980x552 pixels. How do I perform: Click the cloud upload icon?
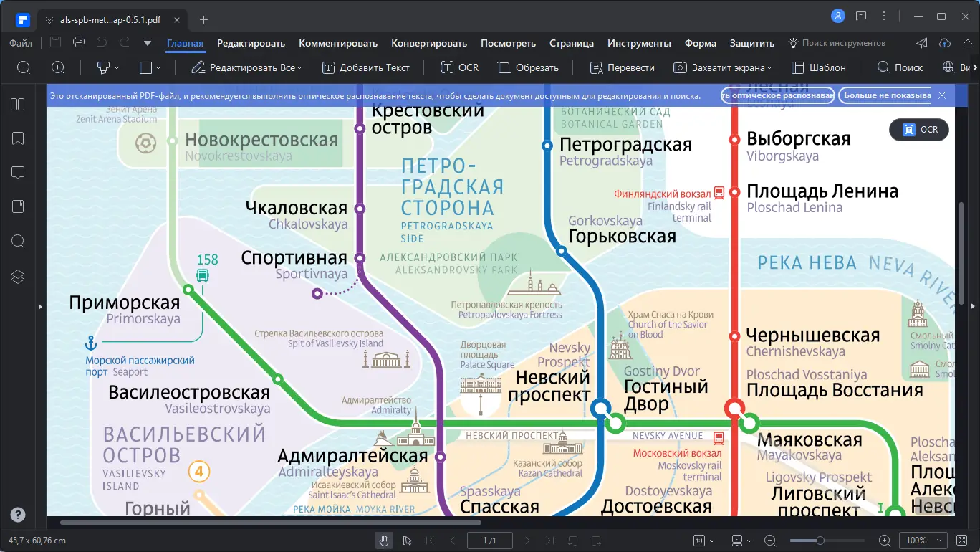(x=945, y=43)
